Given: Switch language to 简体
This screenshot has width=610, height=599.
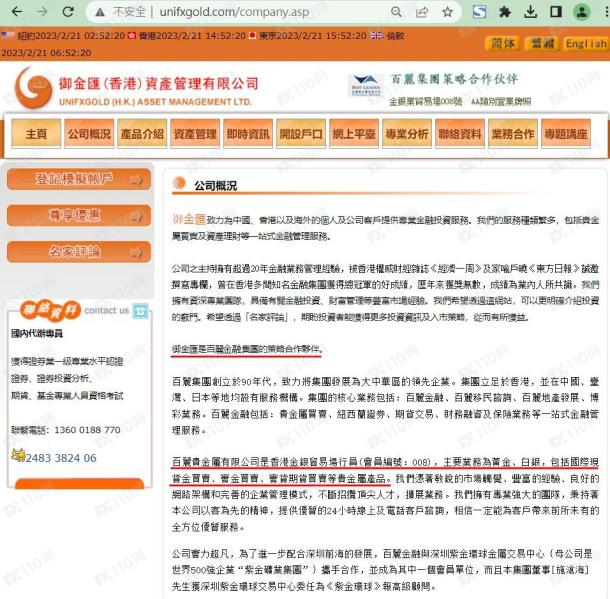Looking at the screenshot, I should pyautogui.click(x=503, y=43).
